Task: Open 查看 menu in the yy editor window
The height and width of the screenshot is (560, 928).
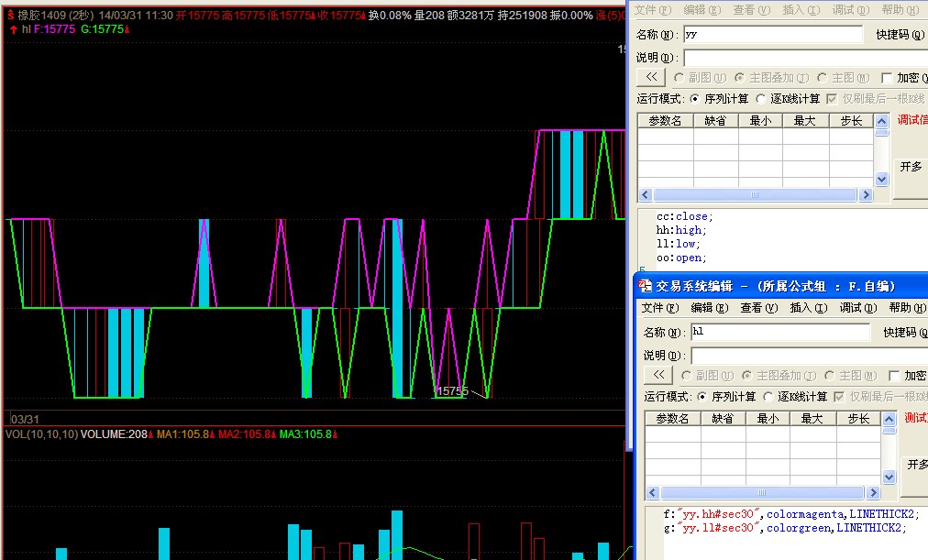Action: click(752, 10)
